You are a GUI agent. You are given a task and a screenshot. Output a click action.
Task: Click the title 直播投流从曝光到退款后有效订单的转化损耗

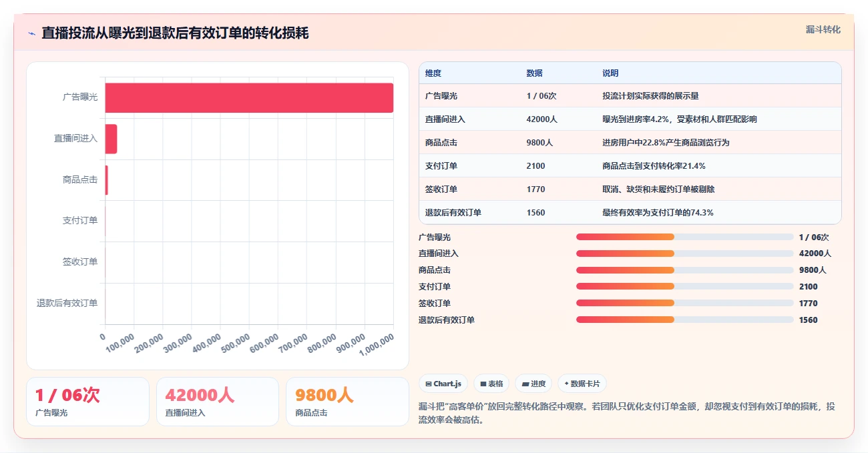click(x=175, y=33)
